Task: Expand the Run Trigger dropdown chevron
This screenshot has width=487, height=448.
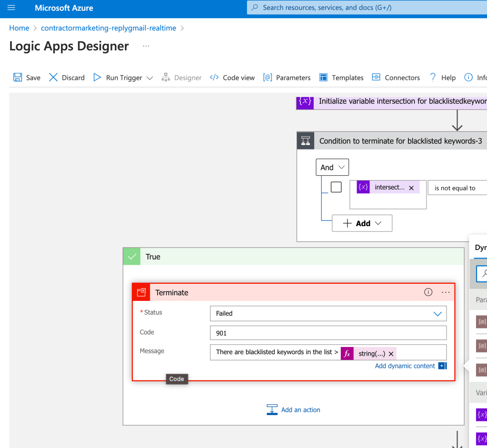Action: [x=149, y=78]
